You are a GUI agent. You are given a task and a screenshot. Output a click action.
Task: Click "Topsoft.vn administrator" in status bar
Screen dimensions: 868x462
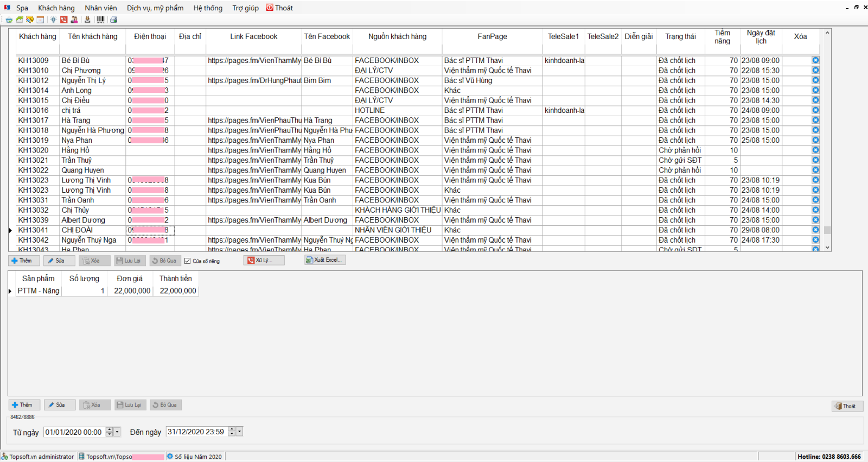click(x=38, y=457)
